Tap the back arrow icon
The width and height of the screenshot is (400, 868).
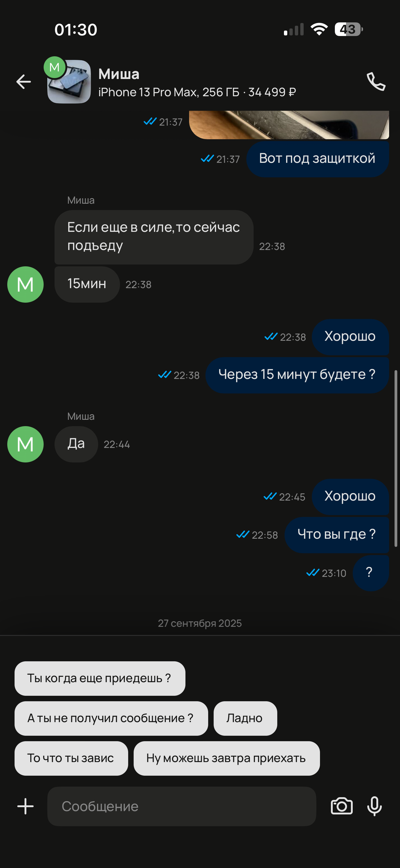click(x=24, y=82)
